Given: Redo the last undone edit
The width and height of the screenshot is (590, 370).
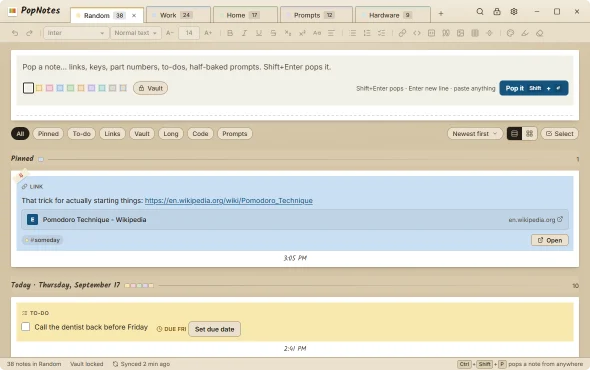Looking at the screenshot, I should pos(29,33).
